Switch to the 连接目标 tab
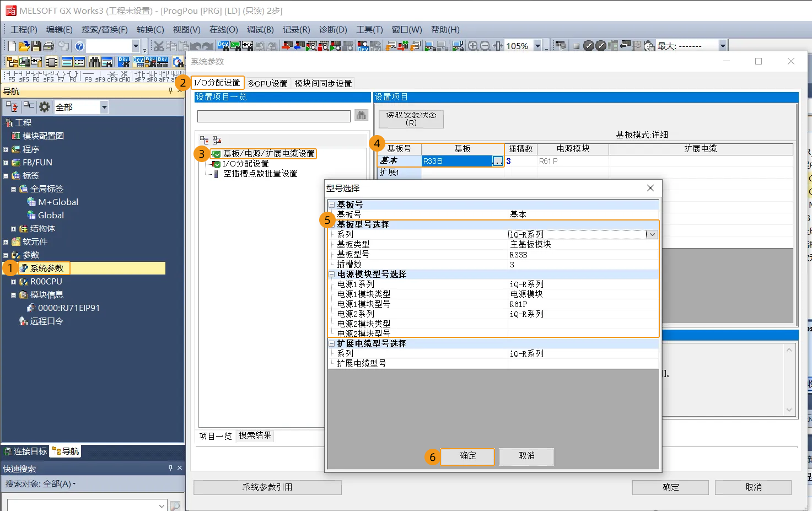812x511 pixels. coord(25,451)
